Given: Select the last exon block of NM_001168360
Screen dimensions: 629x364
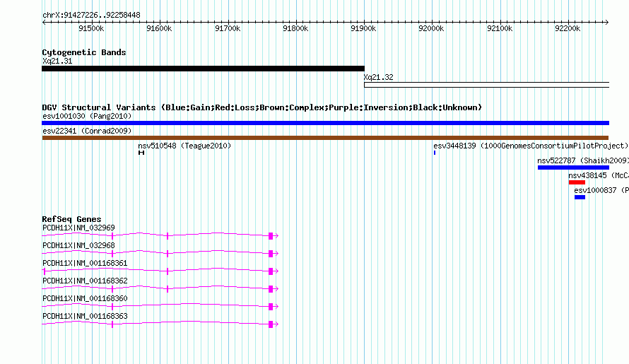Looking at the screenshot, I should pos(271,307).
